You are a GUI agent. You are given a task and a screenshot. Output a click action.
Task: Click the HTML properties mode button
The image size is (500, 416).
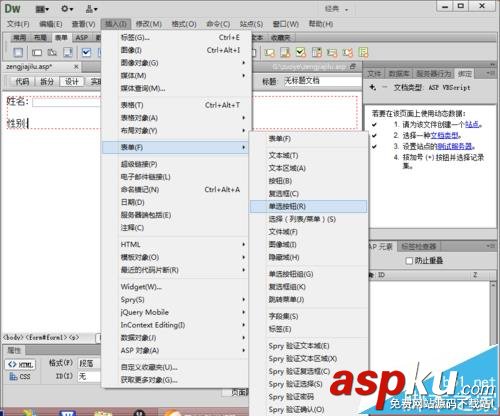[20, 364]
